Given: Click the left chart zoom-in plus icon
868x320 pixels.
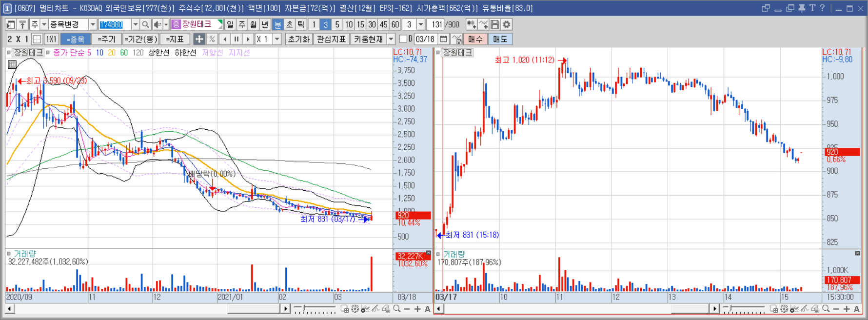Looking at the screenshot, I should point(417,309).
